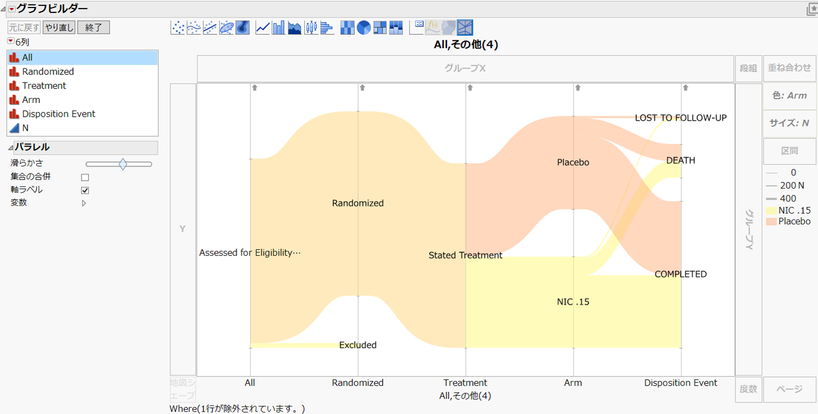Select the Randomized column in list
818x414 pixels.
click(x=82, y=71)
